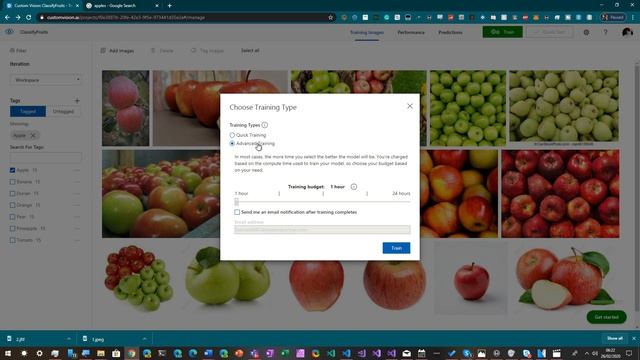This screenshot has width=640, height=360.
Task: Check the Pineapple tag checkbox
Action: click(x=13, y=229)
